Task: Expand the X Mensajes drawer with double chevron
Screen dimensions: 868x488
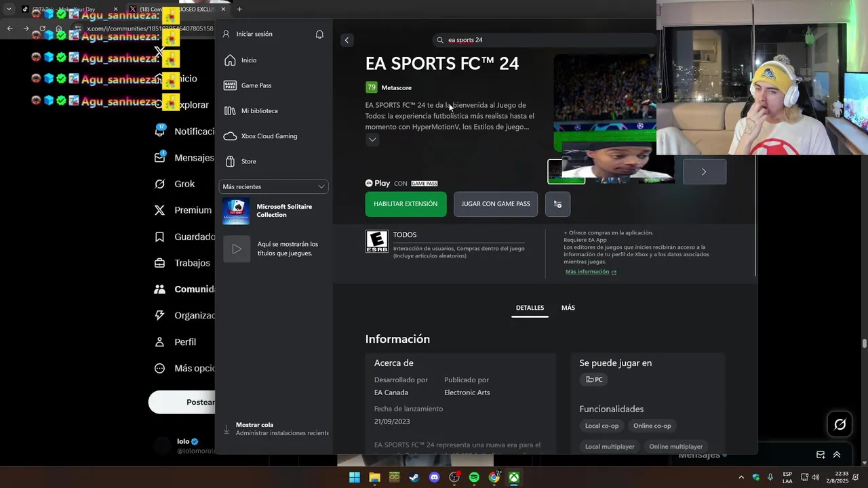Action: [837, 455]
